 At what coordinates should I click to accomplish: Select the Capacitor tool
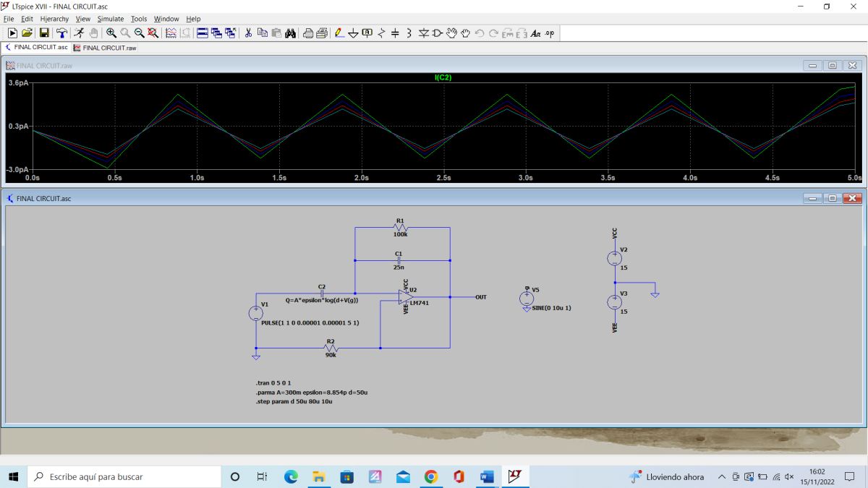pyautogui.click(x=395, y=33)
